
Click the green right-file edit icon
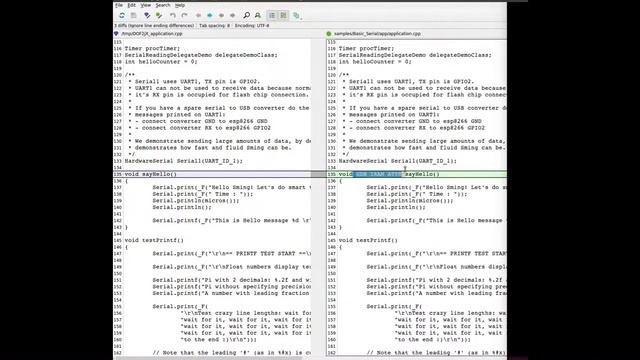click(159, 16)
